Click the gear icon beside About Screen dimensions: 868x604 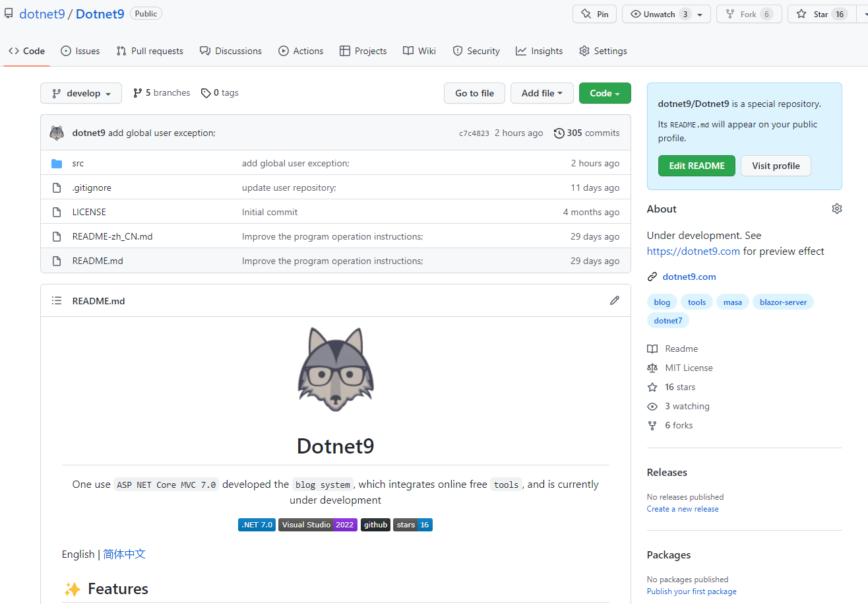coord(837,209)
